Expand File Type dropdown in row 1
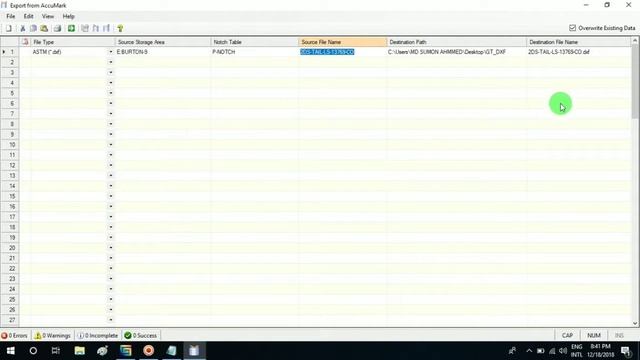Viewport: 640px width, 360px height. pos(111,52)
